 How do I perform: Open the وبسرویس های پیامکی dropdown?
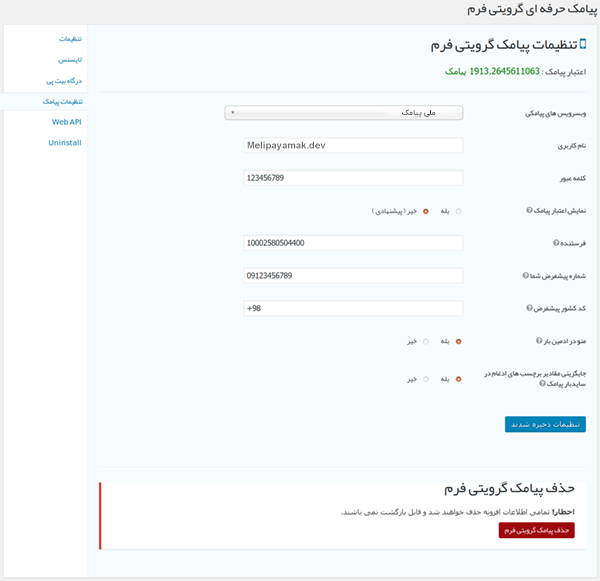344,113
